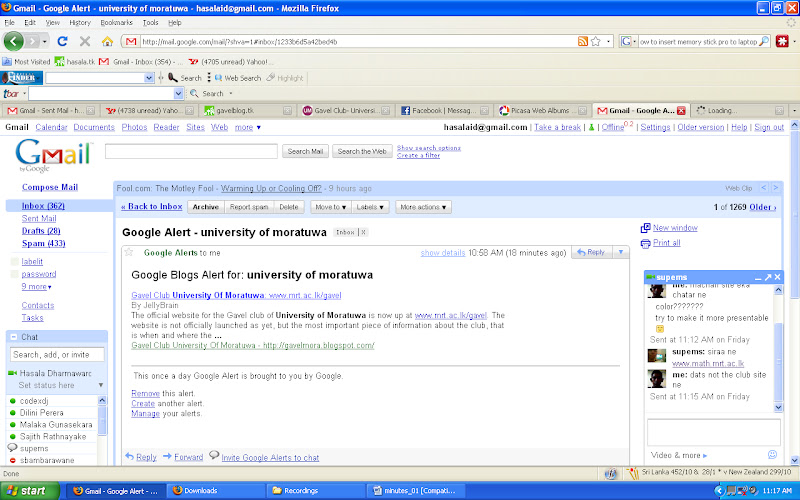Image resolution: width=800 pixels, height=500 pixels.
Task: Expand the 9 more labels list
Action: point(36,287)
